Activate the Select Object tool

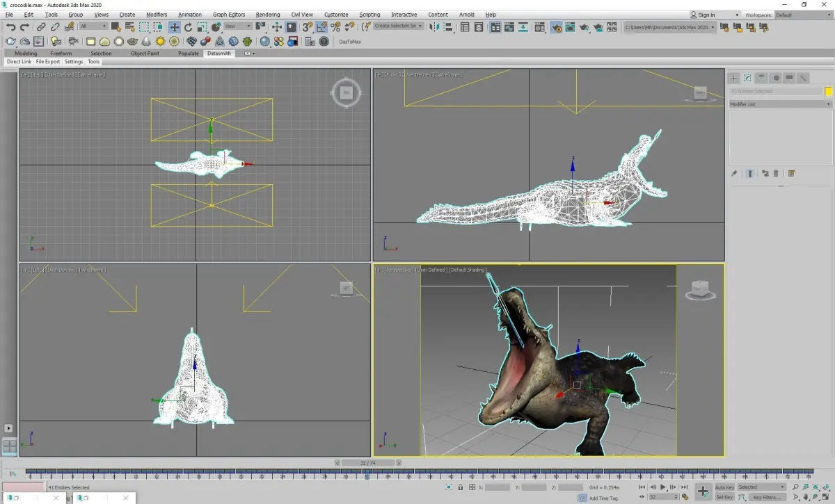pos(116,27)
